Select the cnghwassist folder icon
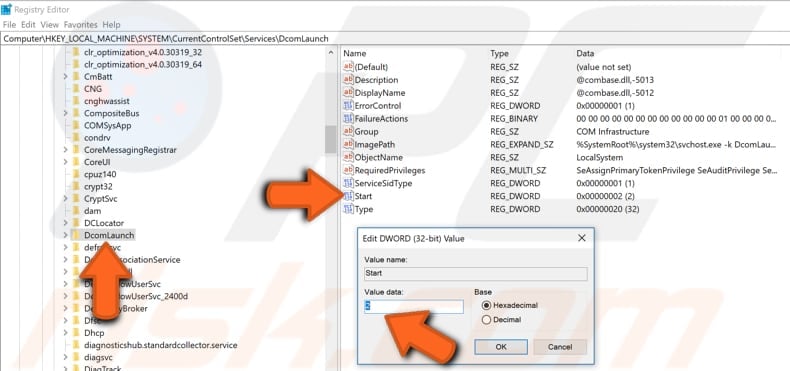790x371 pixels. pyautogui.click(x=76, y=101)
